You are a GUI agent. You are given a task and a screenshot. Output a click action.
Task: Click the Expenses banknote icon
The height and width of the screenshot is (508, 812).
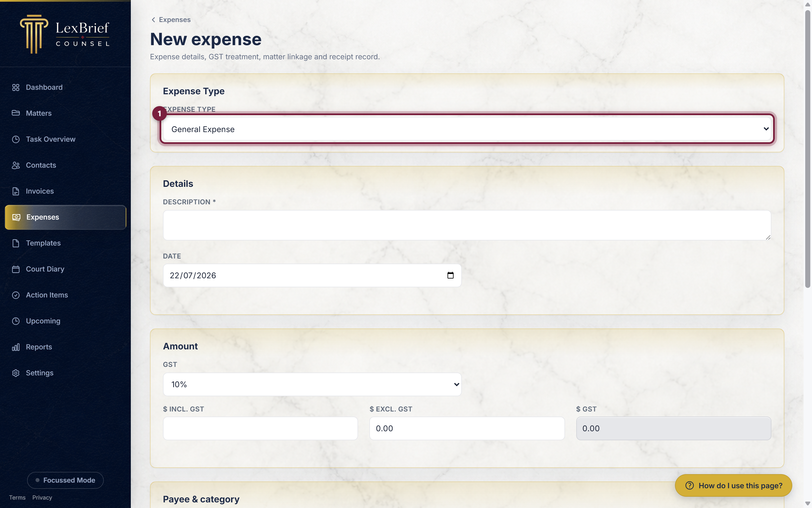(16, 217)
